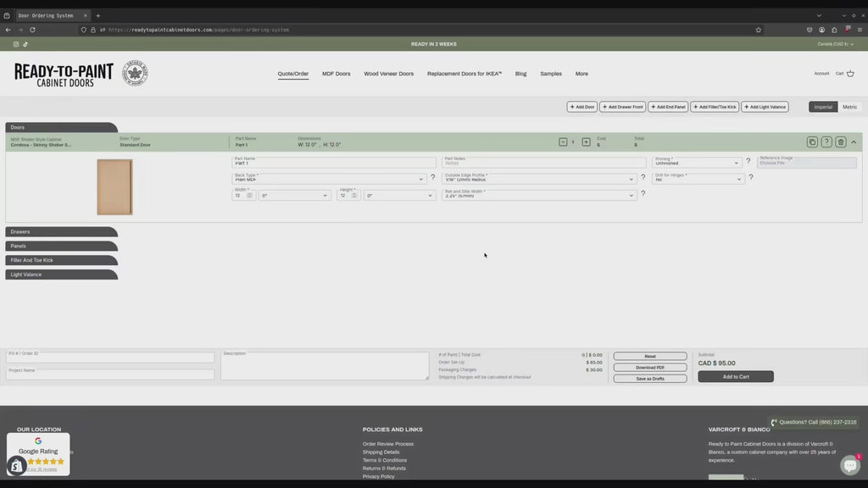Image resolution: width=868 pixels, height=488 pixels.
Task: Collapse the door row with chevron
Action: [x=854, y=142]
